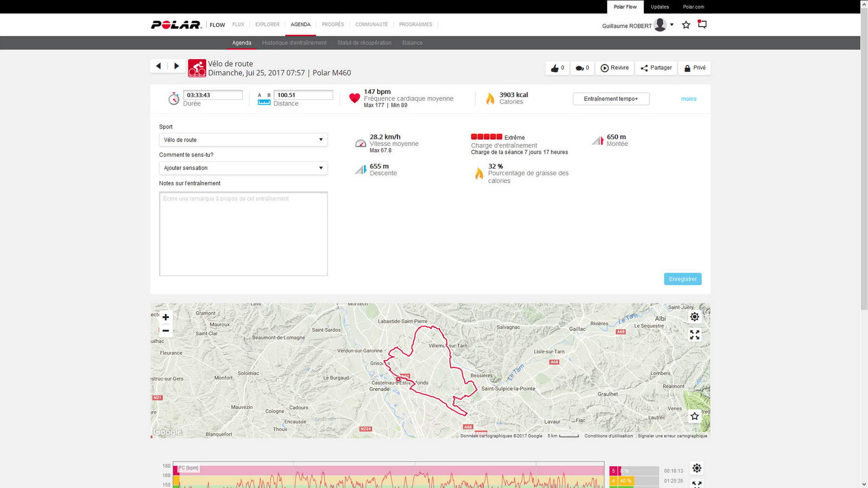The width and height of the screenshot is (868, 488).
Task: Expand heart rate chart to fullscreen
Action: point(697,484)
